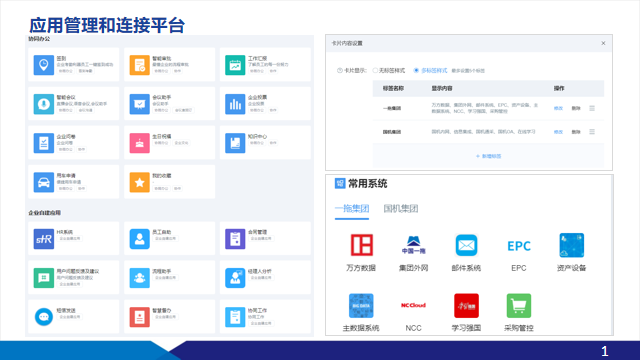The image size is (640, 360).
Task: Launch the NCC NC Cloud icon
Action: [x=413, y=305]
